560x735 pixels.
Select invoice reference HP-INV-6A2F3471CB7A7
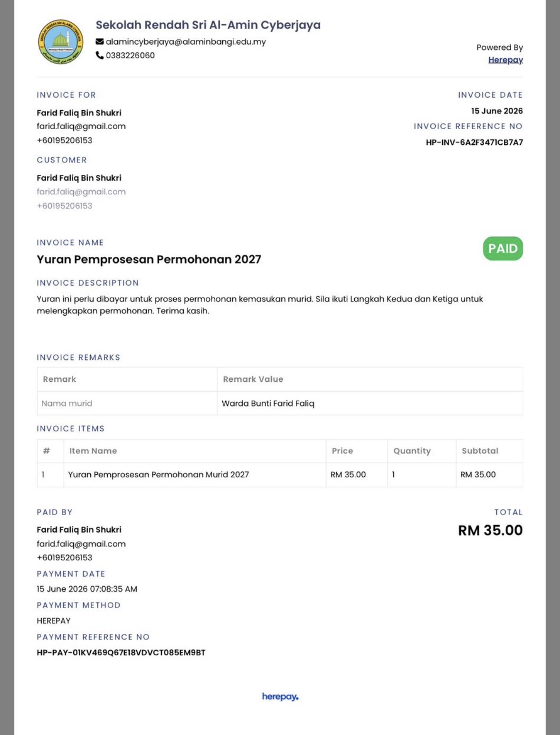pos(474,142)
